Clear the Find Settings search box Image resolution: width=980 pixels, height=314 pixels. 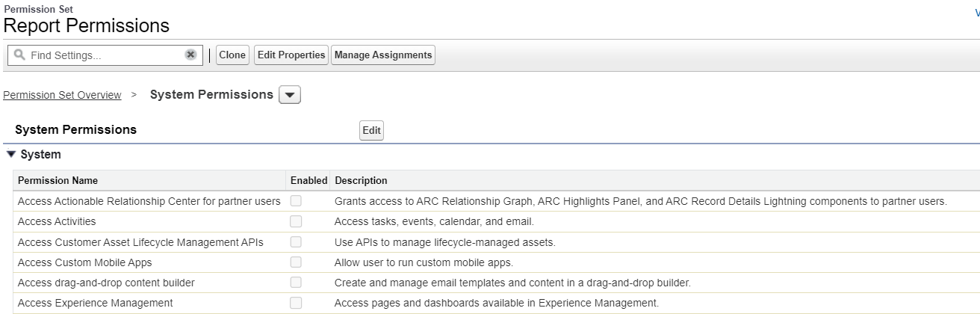190,55
